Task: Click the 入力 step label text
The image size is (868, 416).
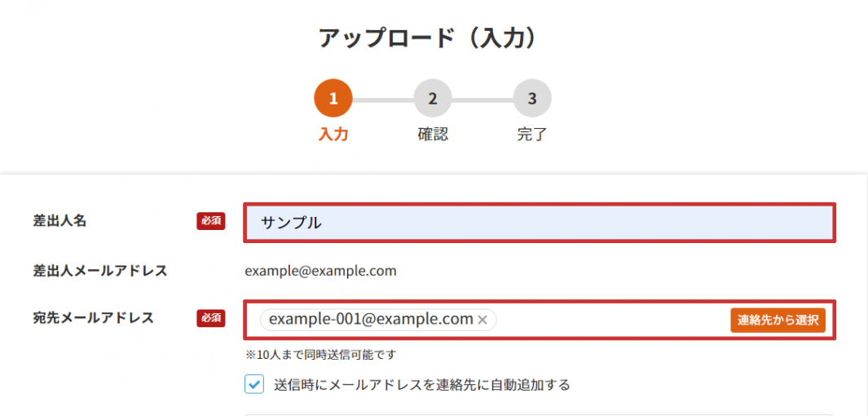Action: pyautogui.click(x=333, y=135)
